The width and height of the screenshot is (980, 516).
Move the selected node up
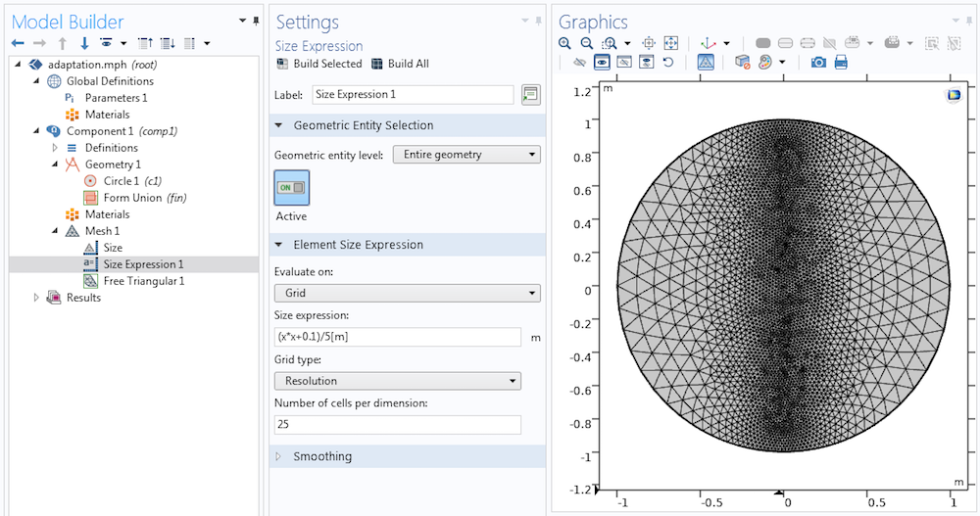(63, 43)
